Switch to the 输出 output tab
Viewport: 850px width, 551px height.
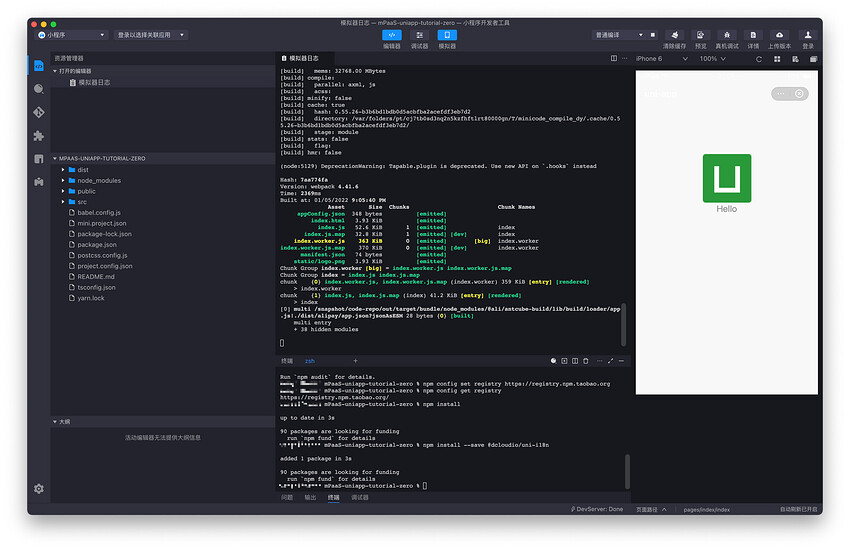[310, 497]
